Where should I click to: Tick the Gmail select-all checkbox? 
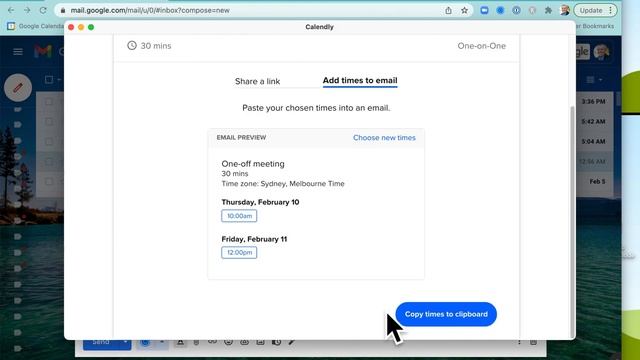point(49,80)
